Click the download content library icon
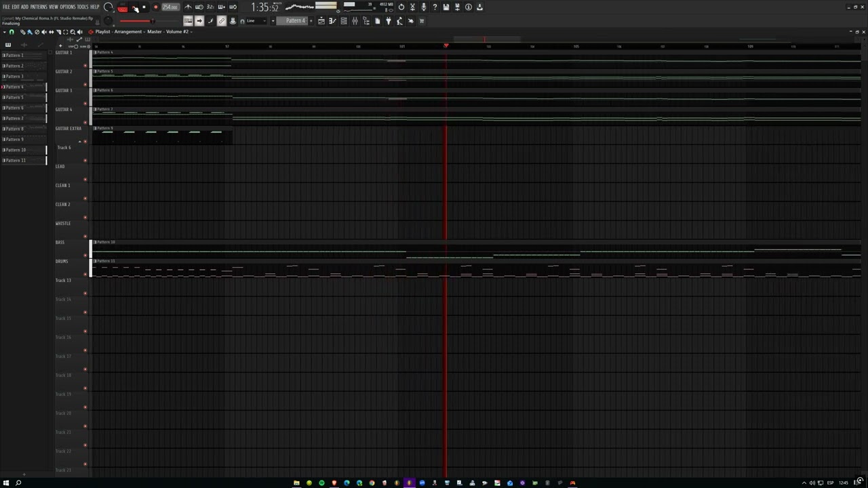This screenshot has height=488, width=868. (x=479, y=7)
